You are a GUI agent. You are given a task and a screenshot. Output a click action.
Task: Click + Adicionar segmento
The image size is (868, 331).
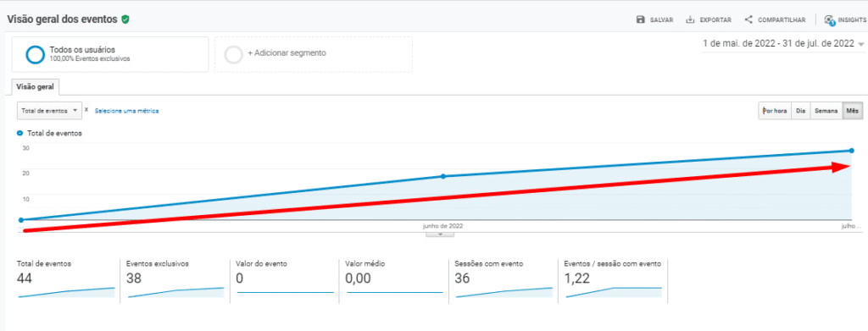tap(287, 53)
